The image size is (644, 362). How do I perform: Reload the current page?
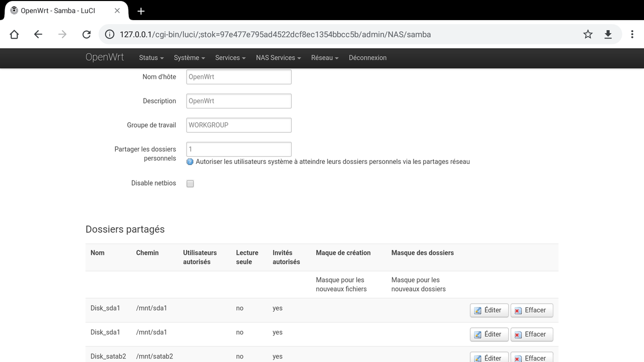[86, 34]
